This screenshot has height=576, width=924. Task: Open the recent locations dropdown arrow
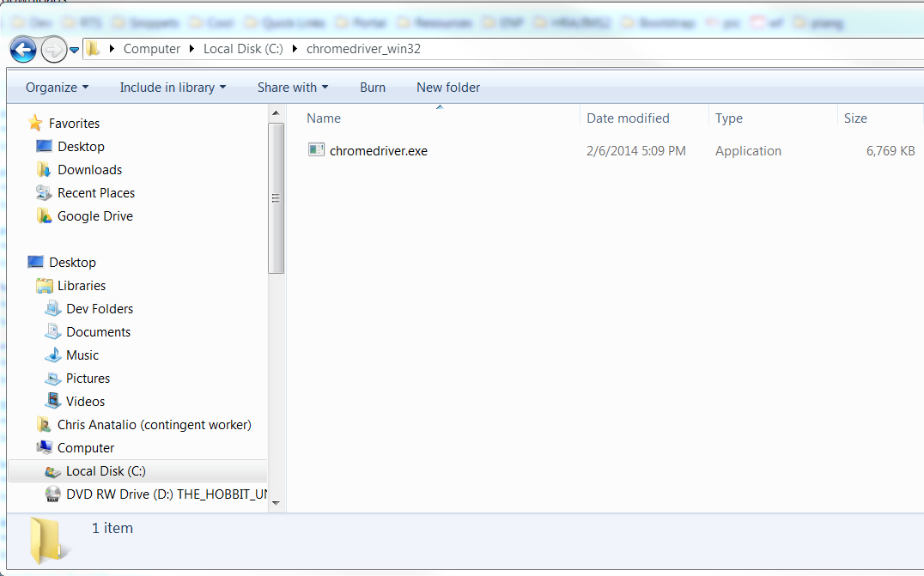pyautogui.click(x=74, y=50)
